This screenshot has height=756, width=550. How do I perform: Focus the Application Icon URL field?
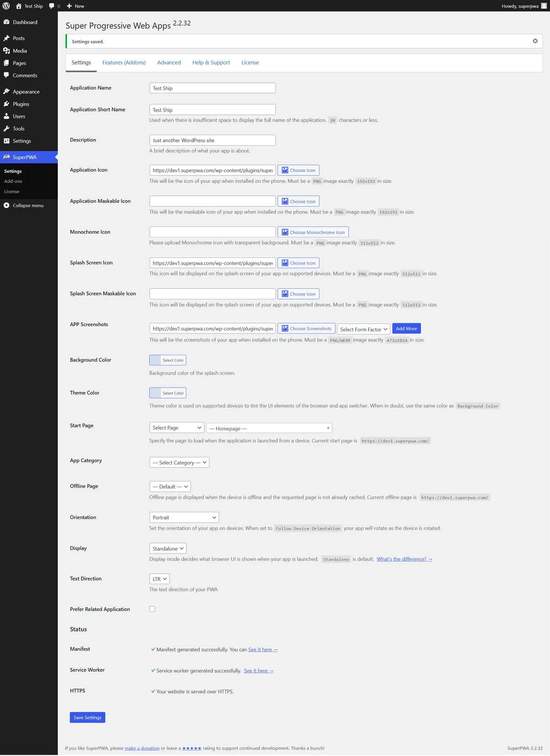(x=213, y=170)
